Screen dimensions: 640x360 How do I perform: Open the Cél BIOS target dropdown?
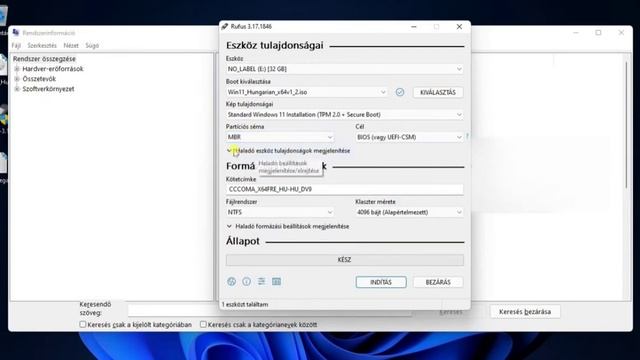409,137
